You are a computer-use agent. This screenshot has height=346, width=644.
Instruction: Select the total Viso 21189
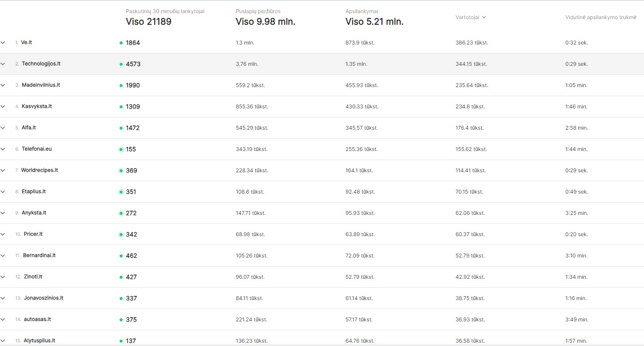click(x=148, y=22)
